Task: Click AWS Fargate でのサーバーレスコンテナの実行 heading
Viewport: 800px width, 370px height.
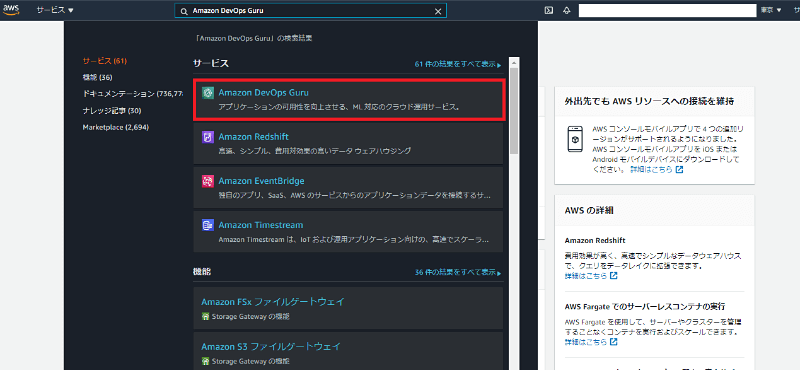Action: [645, 307]
